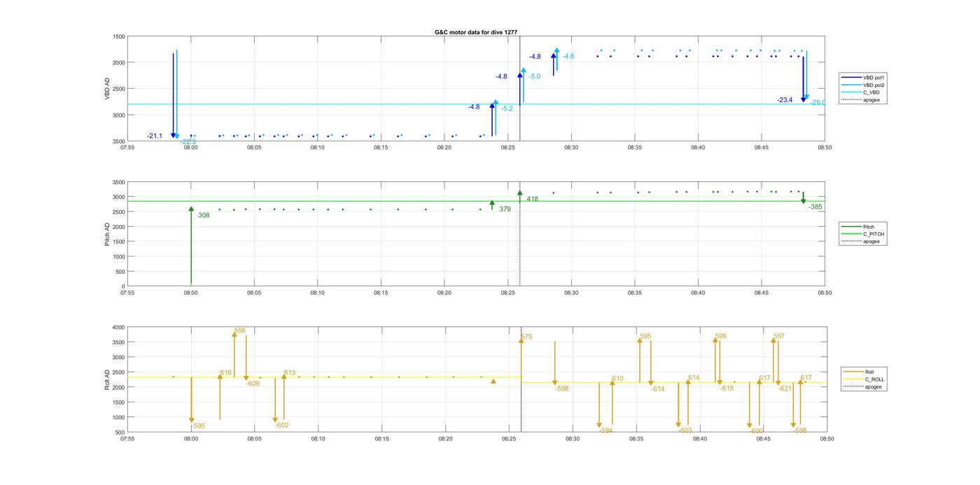The image size is (980, 485).
Task: Click the '-23.4' VBD data label
Action: click(785, 100)
